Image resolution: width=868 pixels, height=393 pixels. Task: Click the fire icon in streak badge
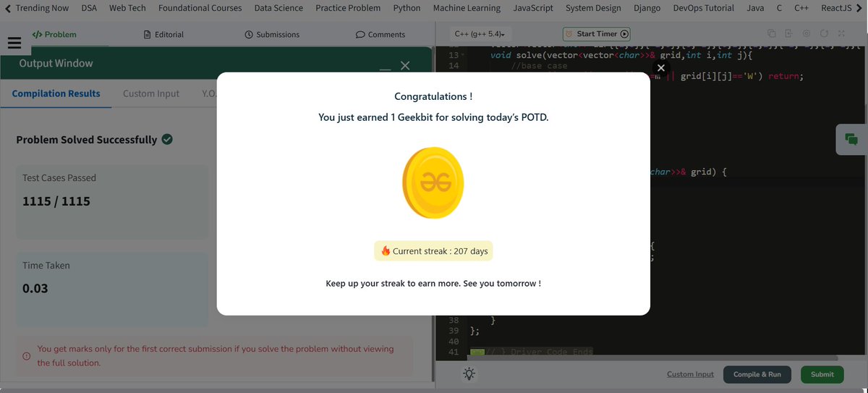(386, 251)
